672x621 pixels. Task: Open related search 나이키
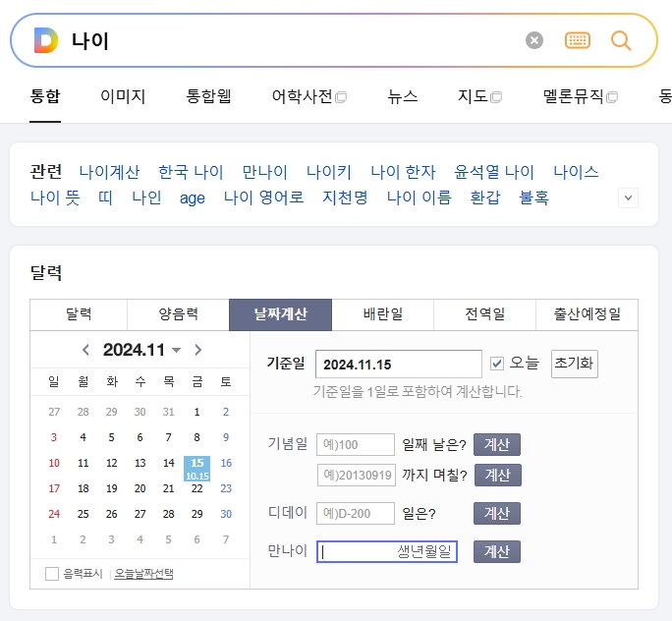coord(329,172)
